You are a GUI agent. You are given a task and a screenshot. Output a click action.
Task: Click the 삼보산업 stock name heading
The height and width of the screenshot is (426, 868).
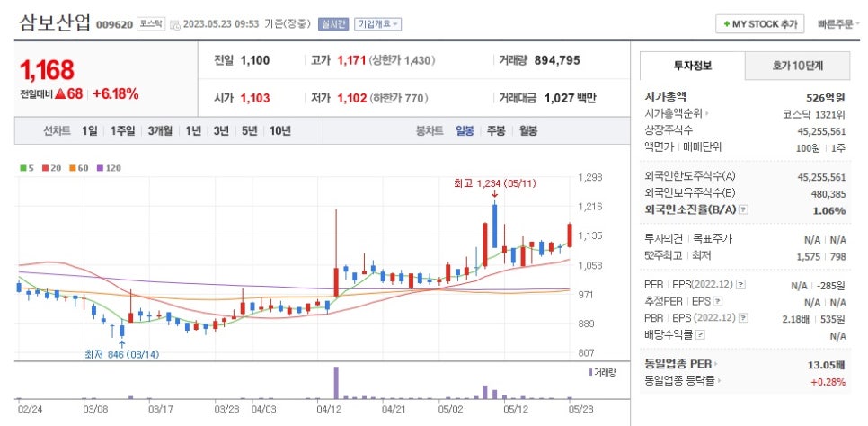click(55, 22)
